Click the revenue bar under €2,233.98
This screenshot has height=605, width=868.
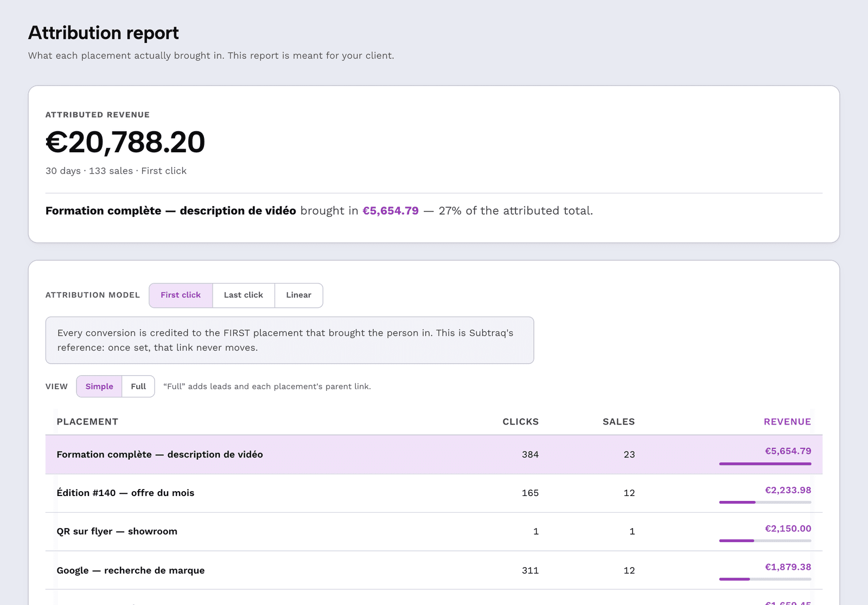coord(765,503)
